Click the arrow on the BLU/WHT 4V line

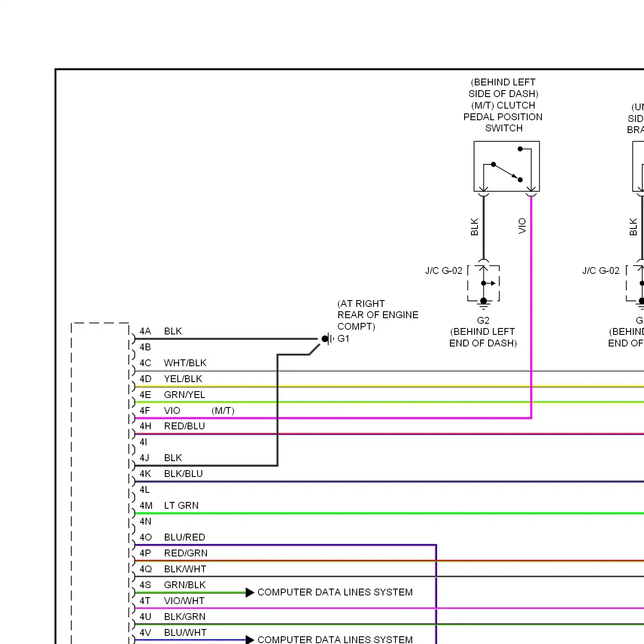[x=250, y=640]
